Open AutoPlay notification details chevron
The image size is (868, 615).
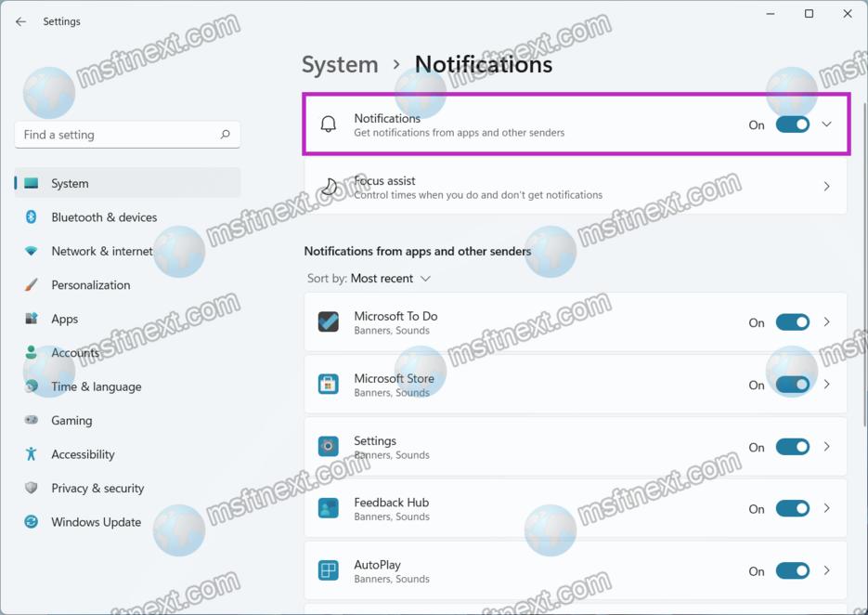pyautogui.click(x=826, y=570)
